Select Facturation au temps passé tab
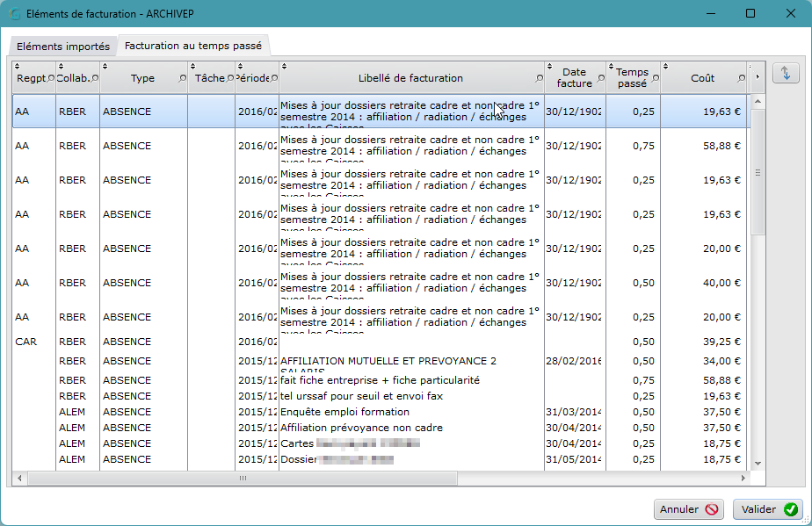The image size is (812, 526). [193, 46]
